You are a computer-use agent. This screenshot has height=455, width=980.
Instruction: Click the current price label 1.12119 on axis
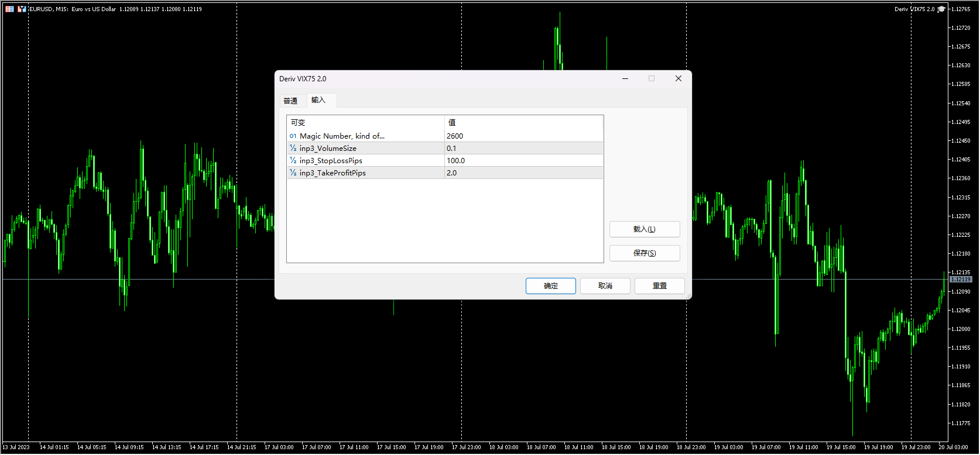click(x=960, y=280)
